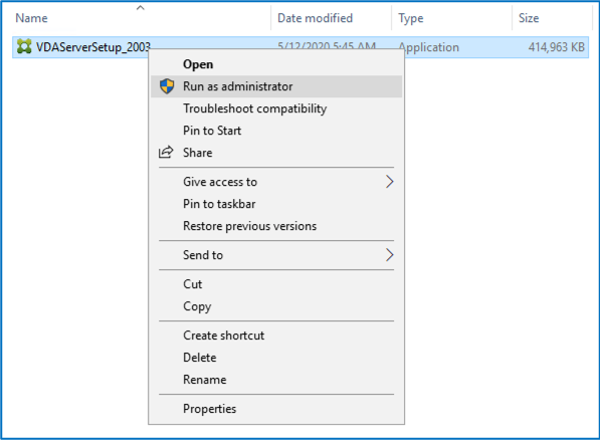Choose Cut from the context menu
This screenshot has width=600, height=440.
pyautogui.click(x=193, y=284)
